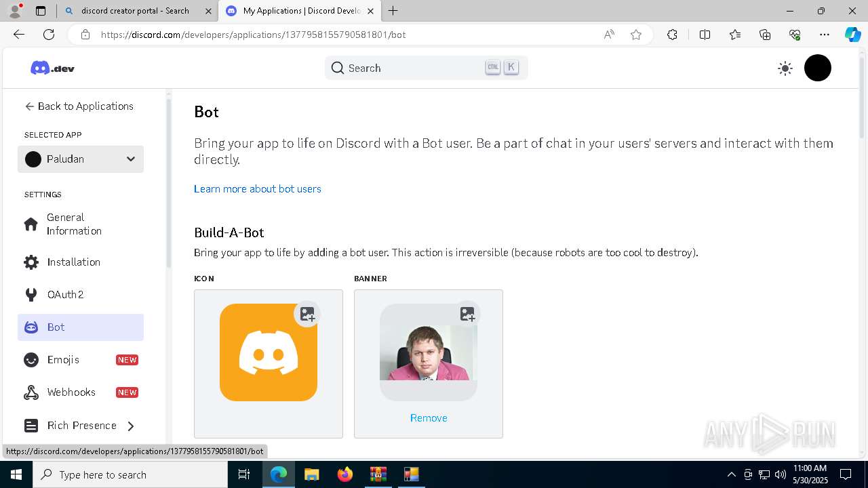Click the OAuth2 wrench icon
Screen dimensions: 868x488
pyautogui.click(x=31, y=295)
